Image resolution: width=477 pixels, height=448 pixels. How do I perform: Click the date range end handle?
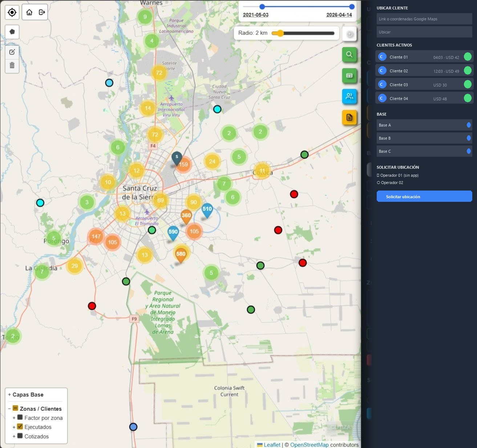tap(352, 7)
